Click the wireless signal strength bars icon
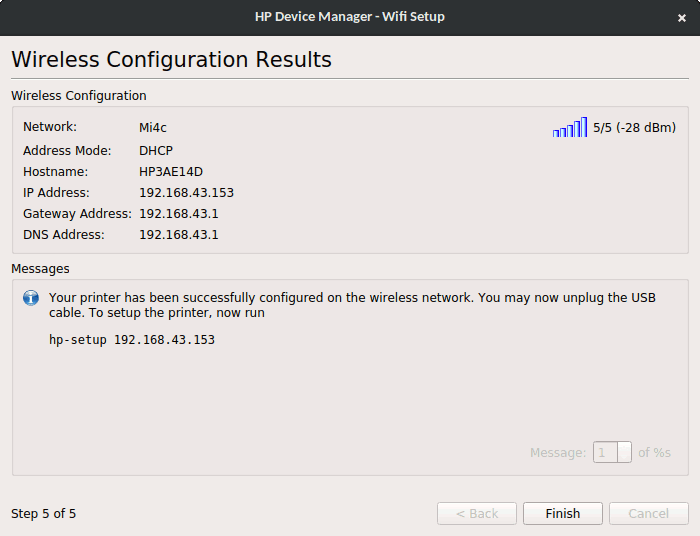The height and width of the screenshot is (536, 700). pos(570,127)
